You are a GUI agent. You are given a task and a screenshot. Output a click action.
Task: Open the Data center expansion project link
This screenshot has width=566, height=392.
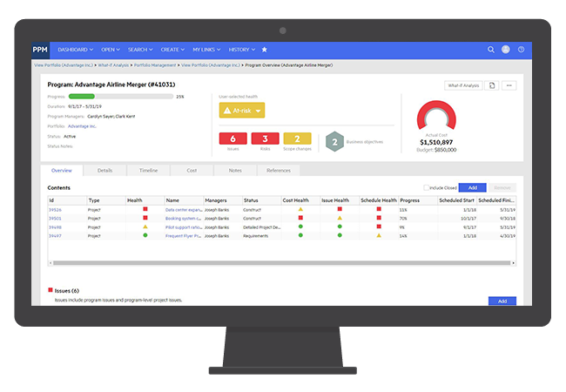click(184, 210)
